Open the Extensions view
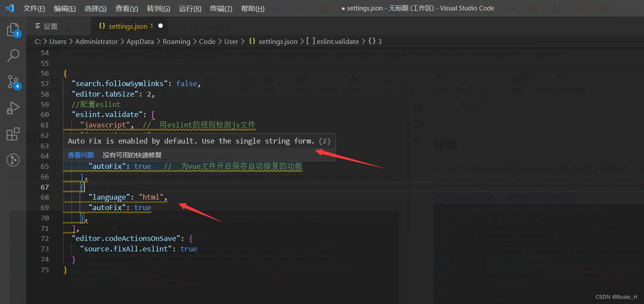The image size is (644, 304). (13, 134)
